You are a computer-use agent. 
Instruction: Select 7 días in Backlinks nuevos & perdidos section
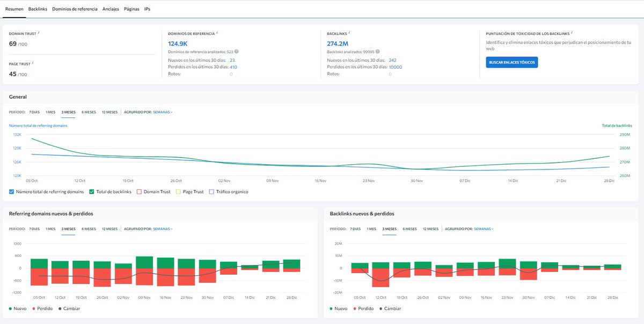(x=355, y=229)
